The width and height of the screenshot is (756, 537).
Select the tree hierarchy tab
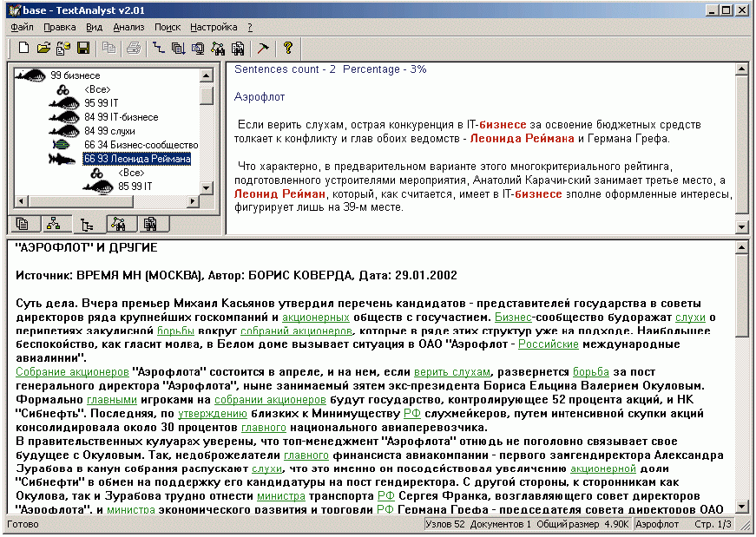pos(88,225)
